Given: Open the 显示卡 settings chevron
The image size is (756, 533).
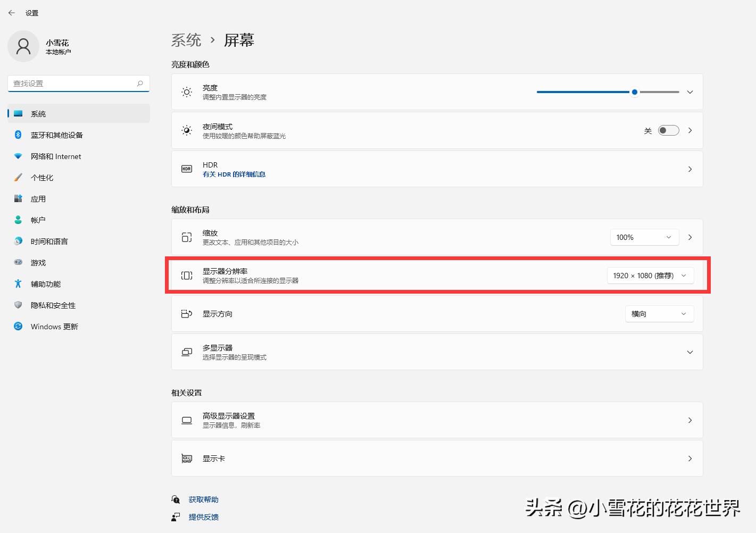Looking at the screenshot, I should 690,459.
